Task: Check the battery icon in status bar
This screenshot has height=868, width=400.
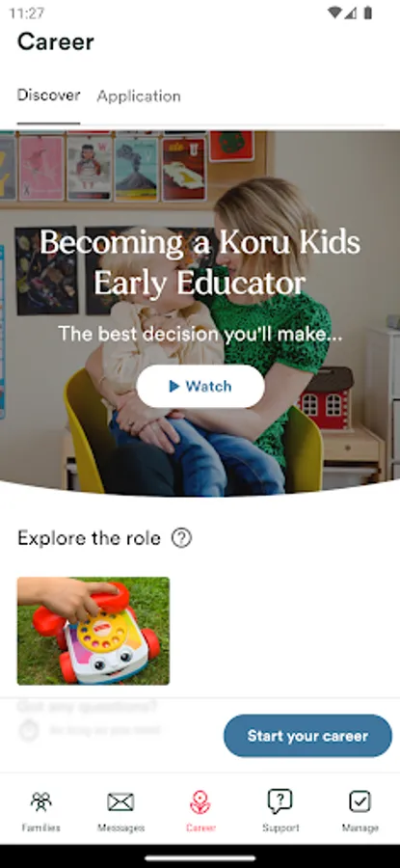Action: [367, 13]
